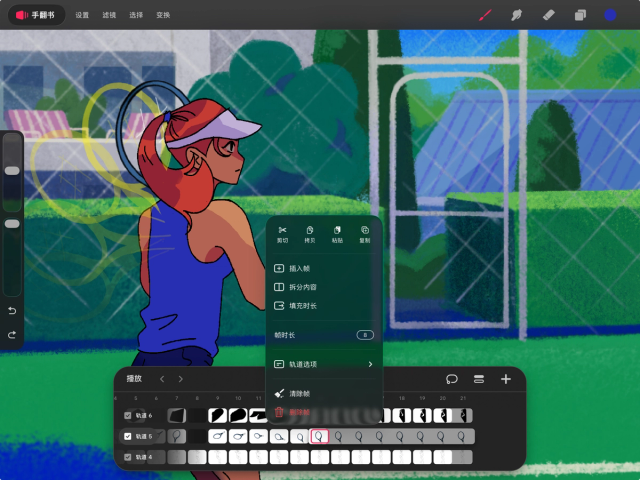Viewport: 640px width, 480px height.
Task: Select 轨道 5 frame under marker 9
Action: 218,436
